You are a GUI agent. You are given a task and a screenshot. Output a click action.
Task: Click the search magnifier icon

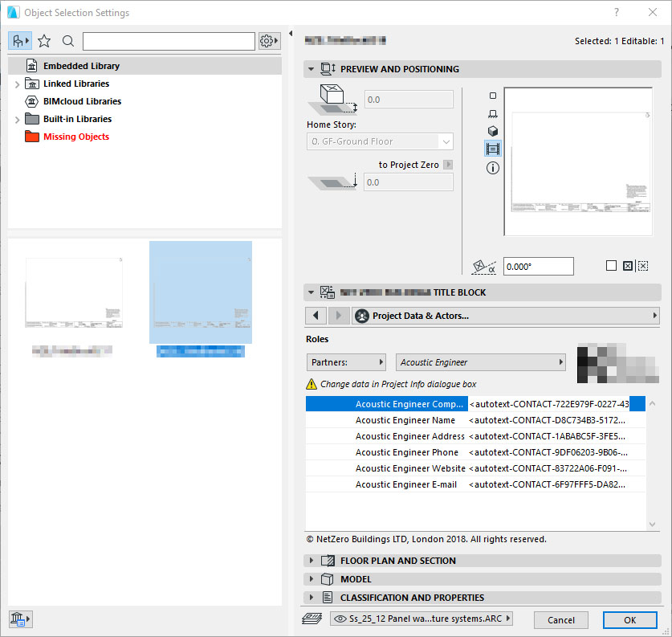[68, 41]
